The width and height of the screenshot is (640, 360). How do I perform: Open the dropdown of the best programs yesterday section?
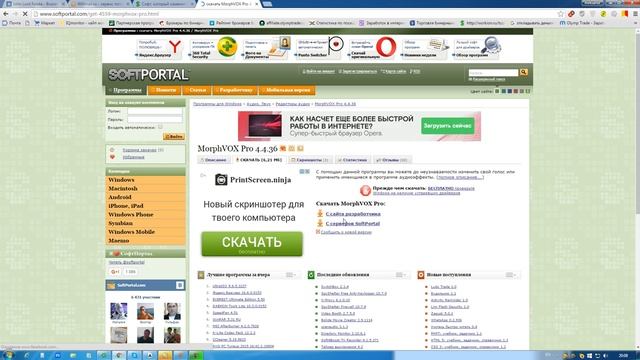coord(291,275)
